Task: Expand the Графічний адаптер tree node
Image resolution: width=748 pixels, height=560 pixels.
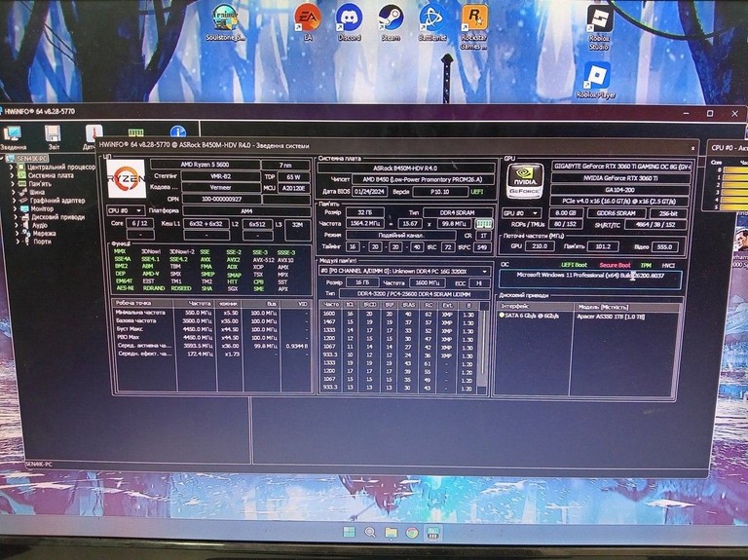Action: point(15,201)
